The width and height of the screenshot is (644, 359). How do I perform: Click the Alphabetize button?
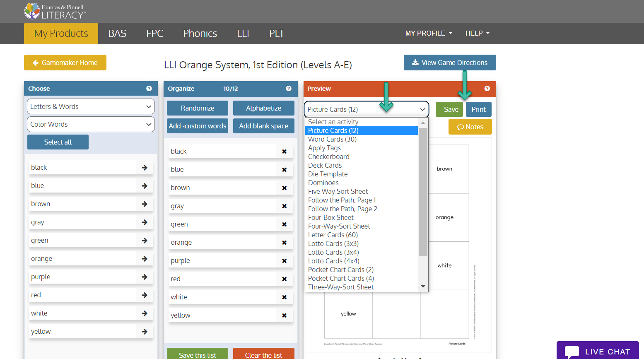coord(263,108)
